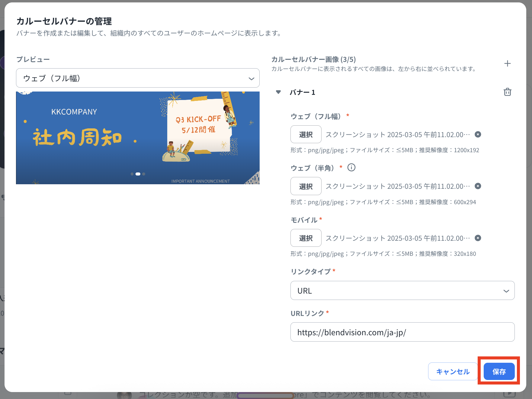Remove the Web half-width image file

pos(478,186)
